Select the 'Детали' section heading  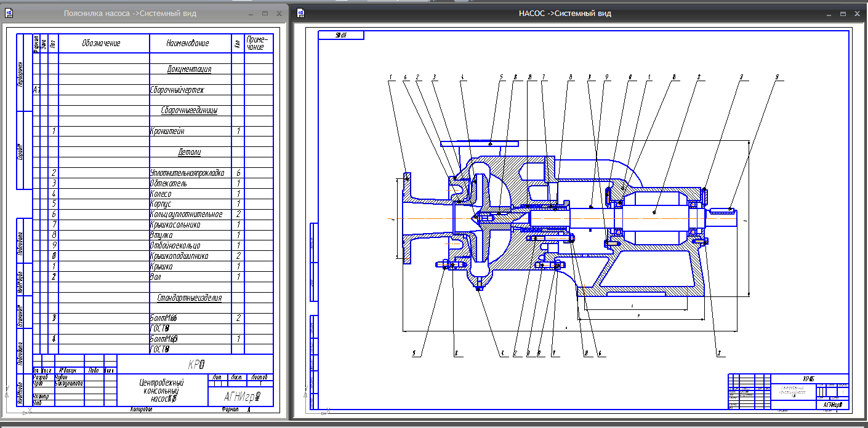(190, 152)
